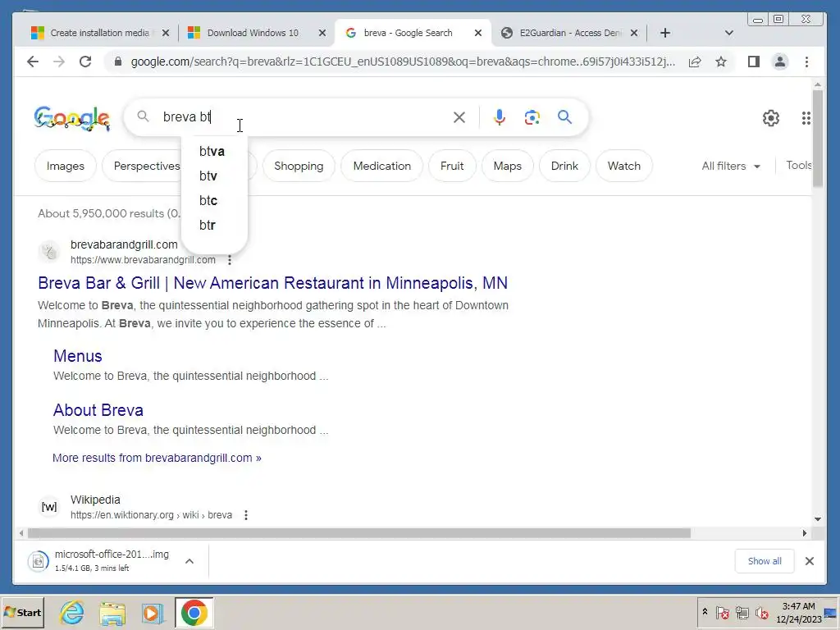The width and height of the screenshot is (840, 630).
Task: Select Fruit filter chip
Action: [x=452, y=166]
